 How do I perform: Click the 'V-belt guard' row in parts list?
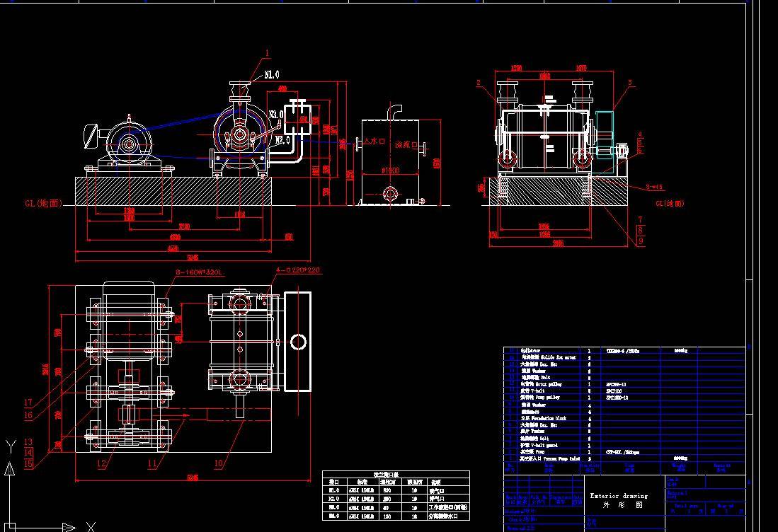(624, 445)
